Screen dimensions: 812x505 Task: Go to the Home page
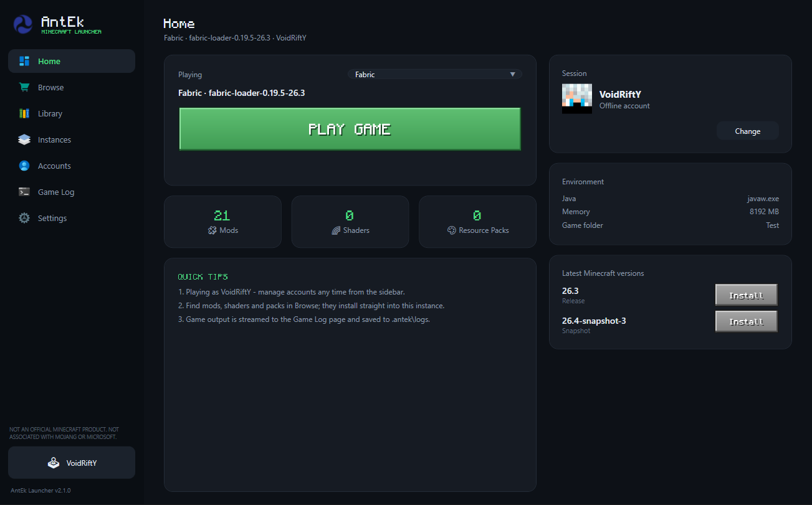pos(72,61)
